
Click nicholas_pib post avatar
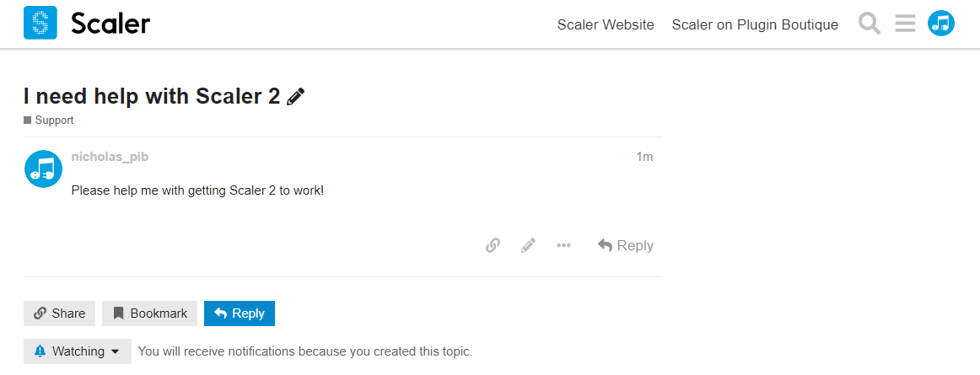click(x=43, y=169)
